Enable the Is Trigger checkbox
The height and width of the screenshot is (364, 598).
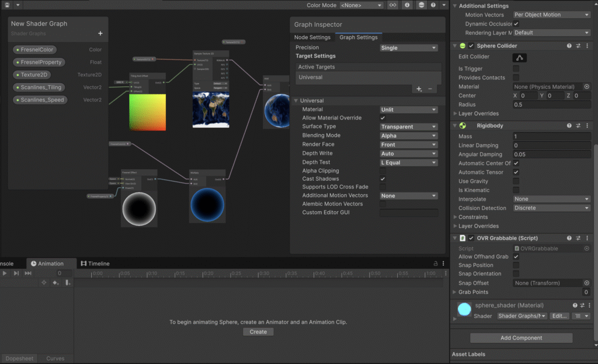[x=516, y=69]
